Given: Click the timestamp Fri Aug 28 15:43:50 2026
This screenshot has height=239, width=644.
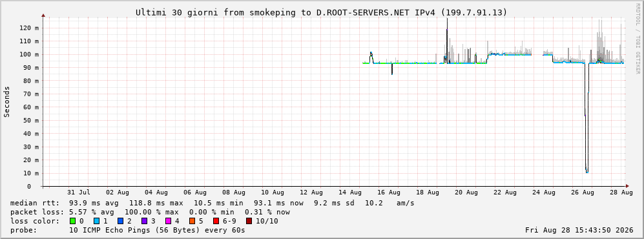Looking at the screenshot, I should point(579,231).
